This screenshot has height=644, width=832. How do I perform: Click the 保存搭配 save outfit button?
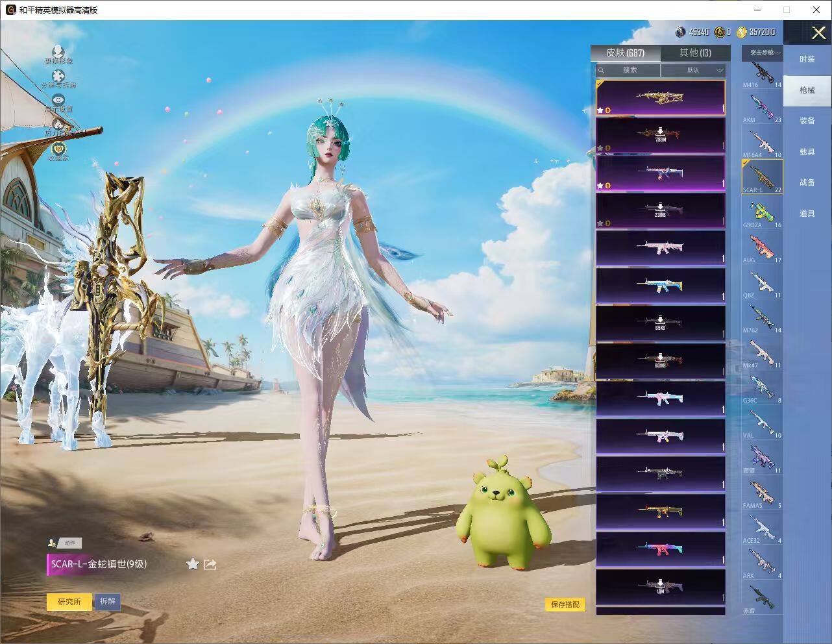565,604
